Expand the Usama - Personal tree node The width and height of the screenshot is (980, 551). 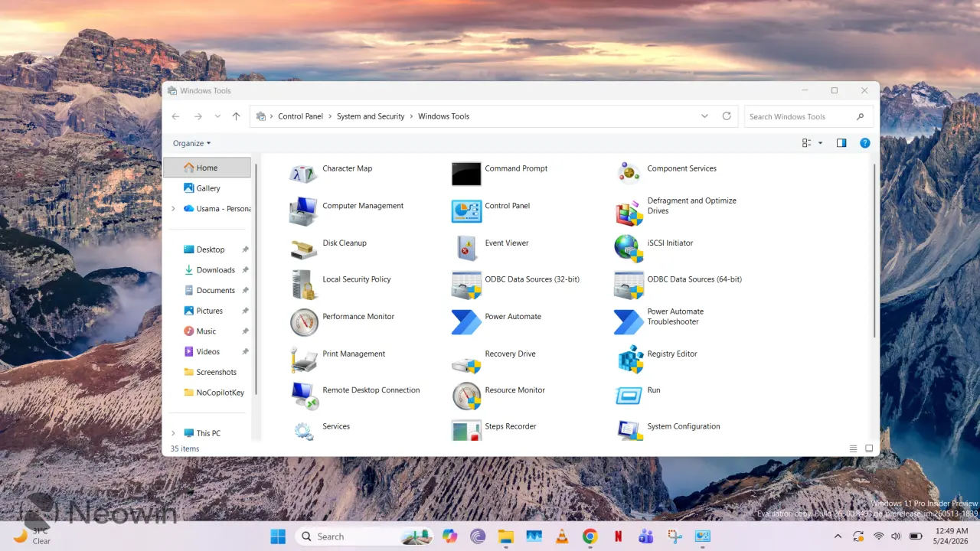[x=173, y=208]
